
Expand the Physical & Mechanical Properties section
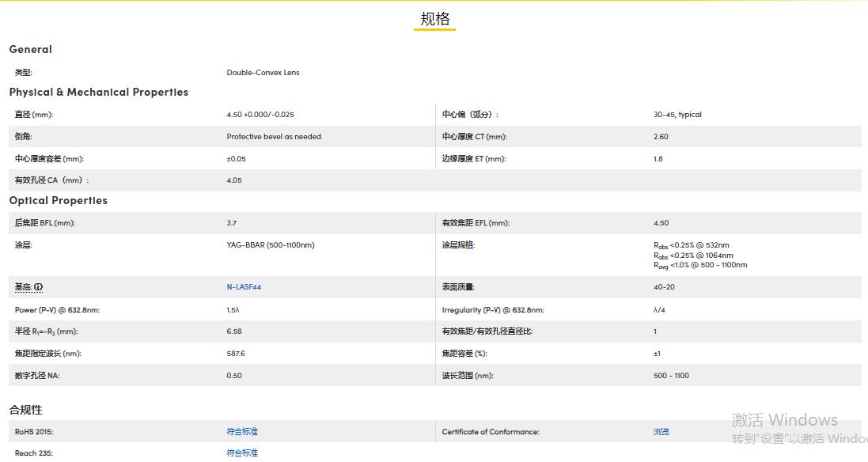click(x=98, y=92)
